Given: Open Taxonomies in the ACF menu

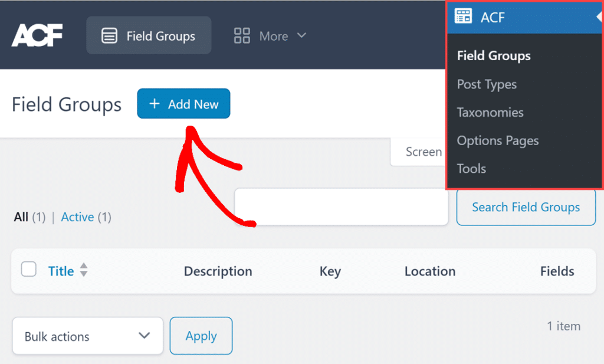Looking at the screenshot, I should point(490,112).
